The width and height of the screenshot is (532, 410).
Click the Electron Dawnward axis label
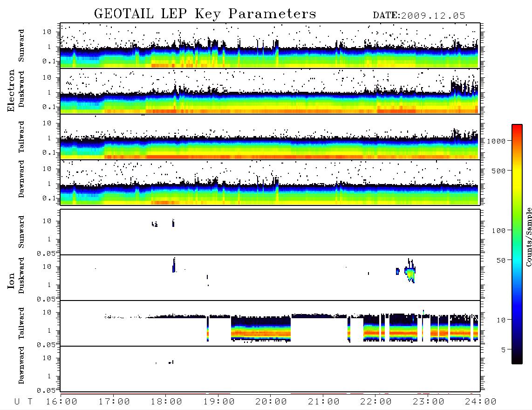pos(21,179)
